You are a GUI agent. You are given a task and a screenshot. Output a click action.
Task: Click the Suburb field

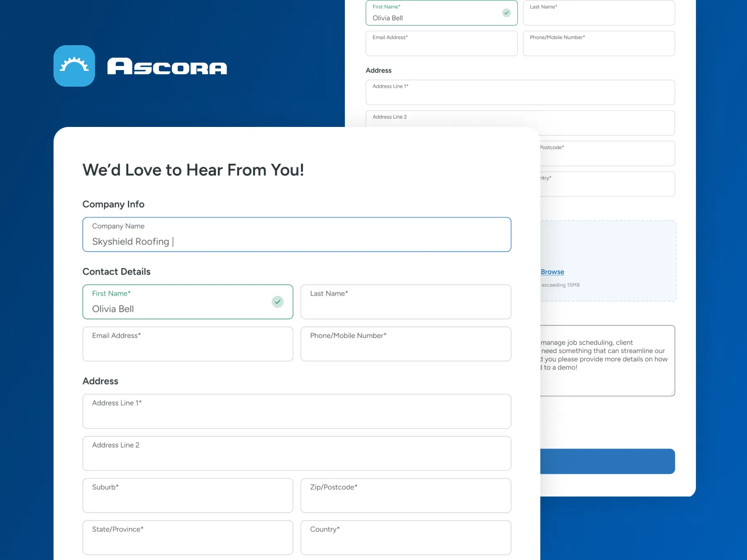[188, 496]
